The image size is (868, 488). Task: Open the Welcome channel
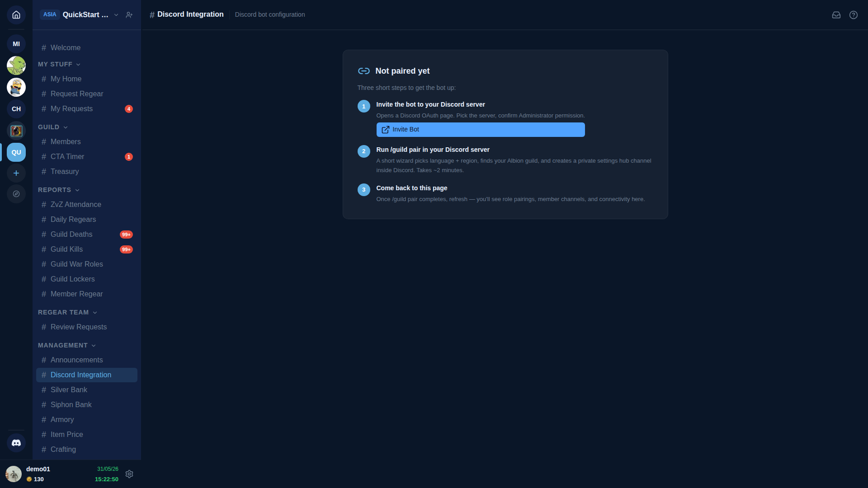click(87, 47)
